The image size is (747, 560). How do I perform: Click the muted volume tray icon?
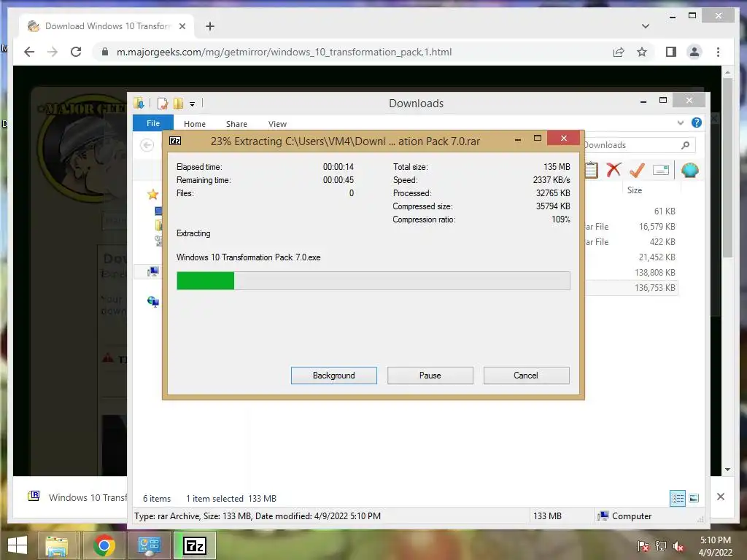pos(678,545)
